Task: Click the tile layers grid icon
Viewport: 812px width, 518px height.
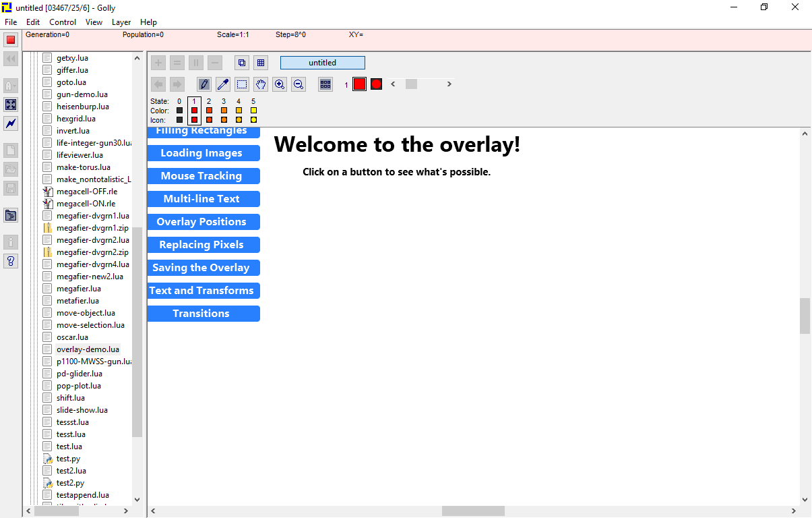Action: (261, 63)
